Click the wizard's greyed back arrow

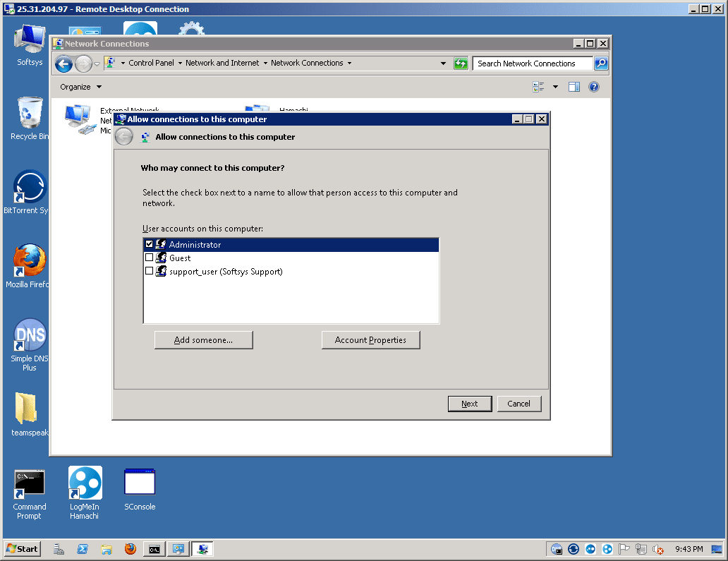[x=124, y=137]
